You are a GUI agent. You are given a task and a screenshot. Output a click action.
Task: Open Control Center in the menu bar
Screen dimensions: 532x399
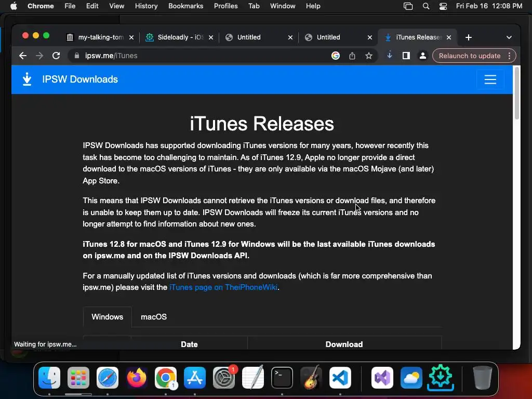(443, 6)
